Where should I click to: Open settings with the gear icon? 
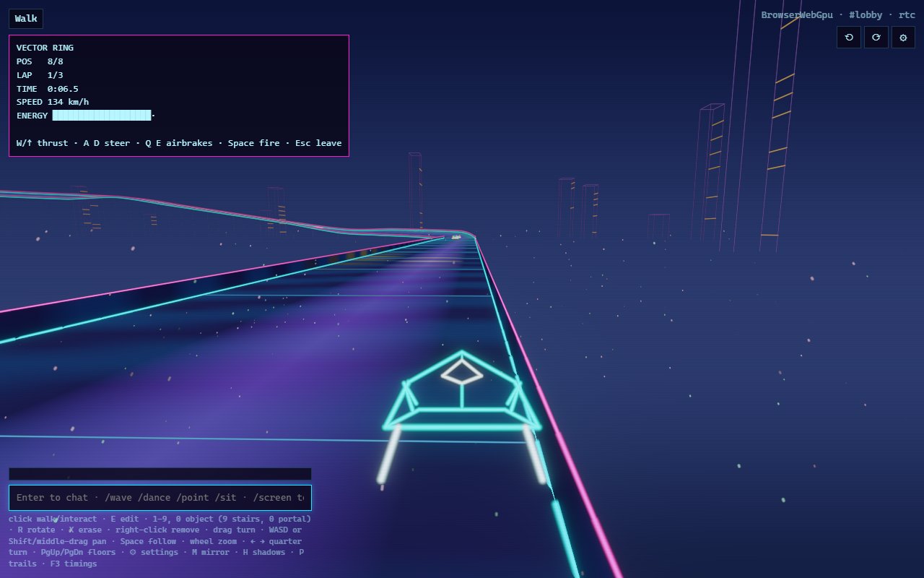(903, 38)
